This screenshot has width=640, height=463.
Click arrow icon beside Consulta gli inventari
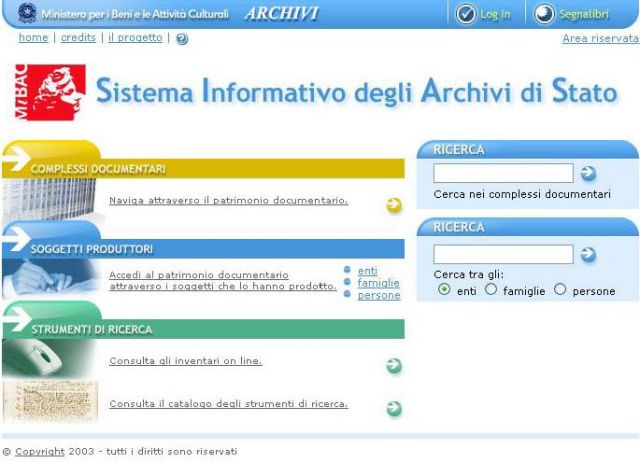[394, 366]
